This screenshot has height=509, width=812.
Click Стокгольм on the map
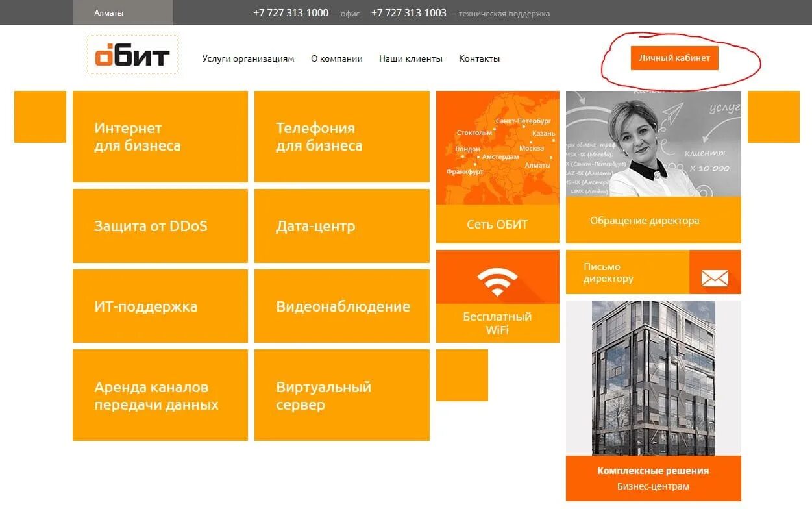(x=474, y=132)
